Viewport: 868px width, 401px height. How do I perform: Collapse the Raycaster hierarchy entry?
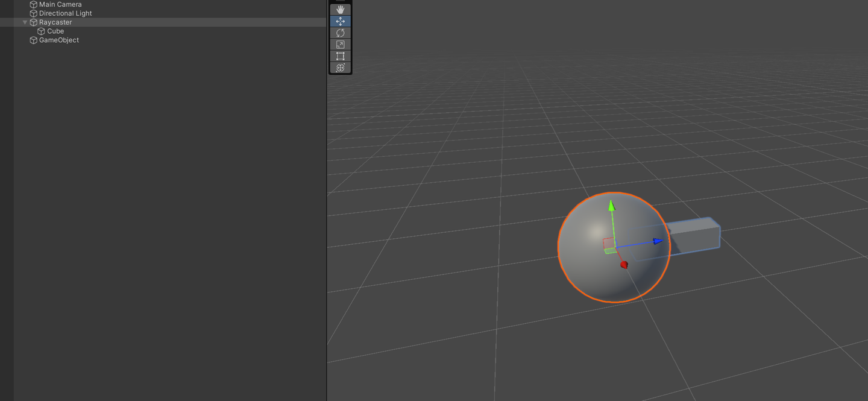point(25,22)
